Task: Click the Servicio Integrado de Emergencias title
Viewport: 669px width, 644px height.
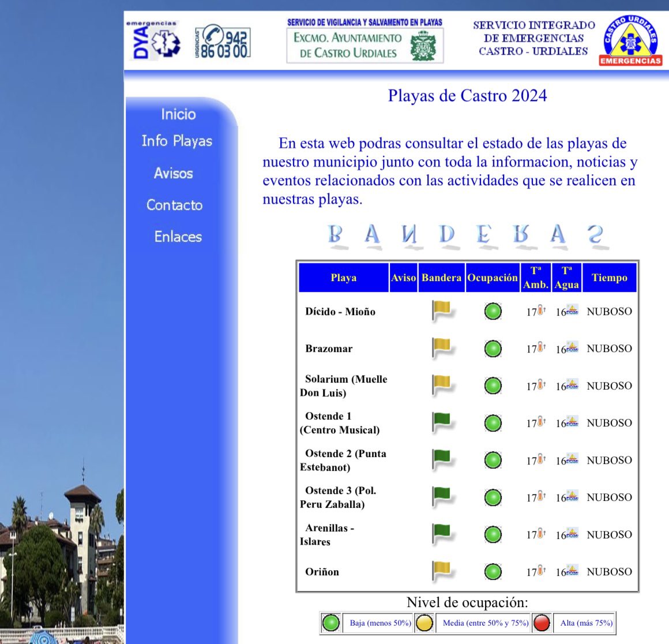Action: 533,38
